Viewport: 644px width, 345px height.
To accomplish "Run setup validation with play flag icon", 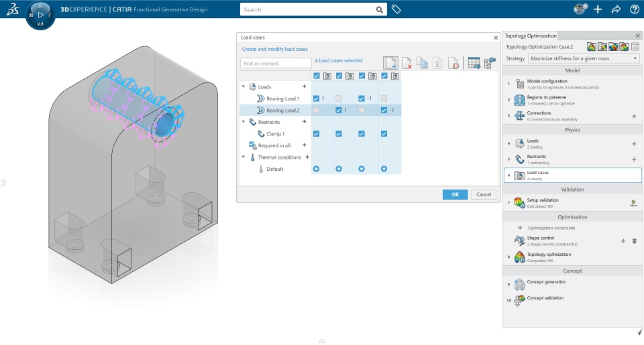I will [x=634, y=203].
